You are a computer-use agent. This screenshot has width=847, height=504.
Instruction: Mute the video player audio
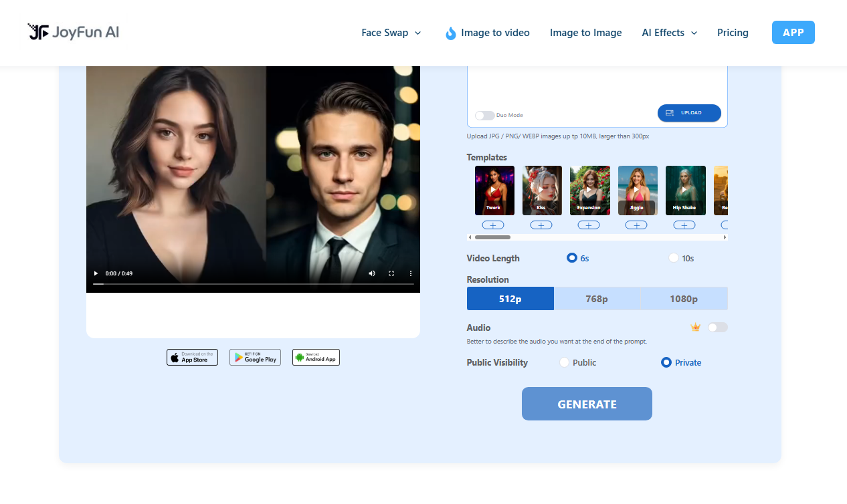coord(372,273)
